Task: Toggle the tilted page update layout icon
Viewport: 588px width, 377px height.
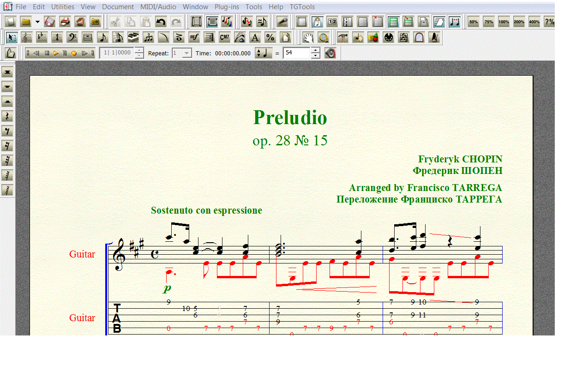Action: (x=439, y=22)
